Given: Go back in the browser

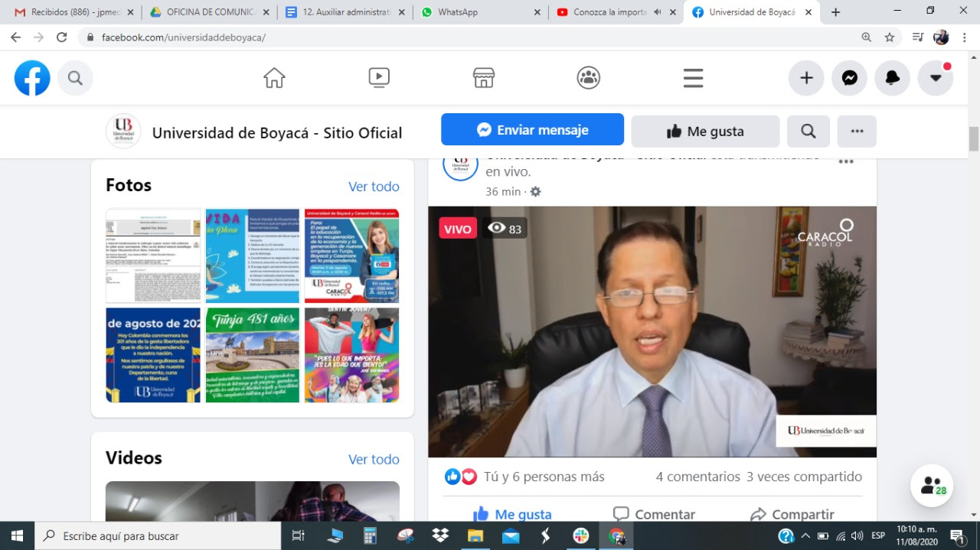Looking at the screenshot, I should click(x=15, y=37).
